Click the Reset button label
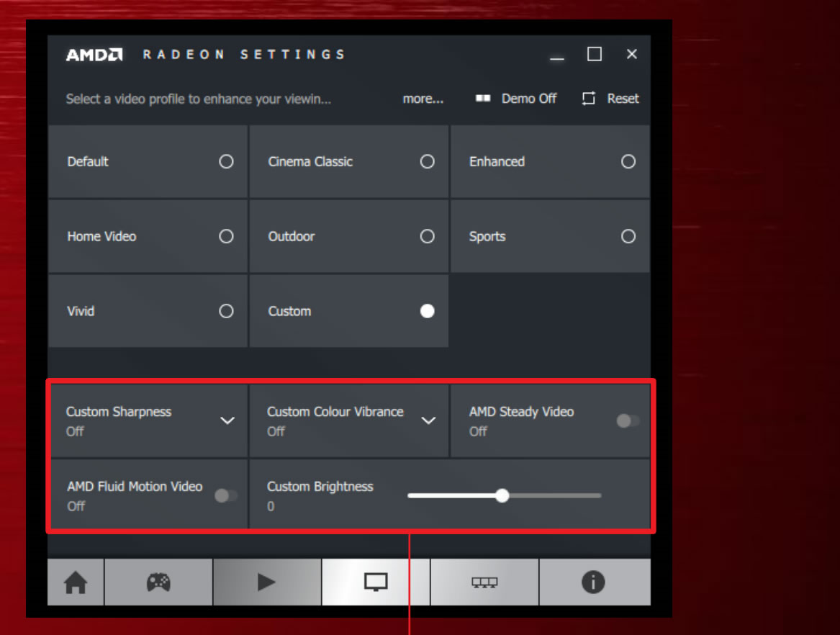This screenshot has width=840, height=635. 623,99
